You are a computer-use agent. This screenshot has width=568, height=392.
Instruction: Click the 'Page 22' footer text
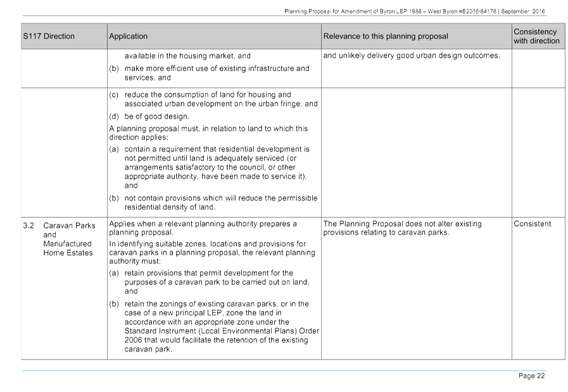click(531, 376)
